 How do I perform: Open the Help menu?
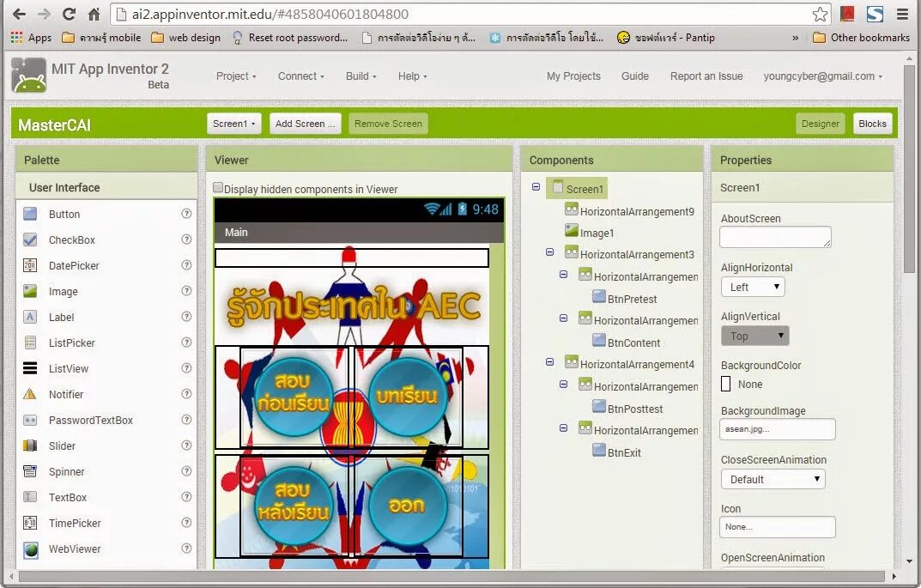(412, 76)
